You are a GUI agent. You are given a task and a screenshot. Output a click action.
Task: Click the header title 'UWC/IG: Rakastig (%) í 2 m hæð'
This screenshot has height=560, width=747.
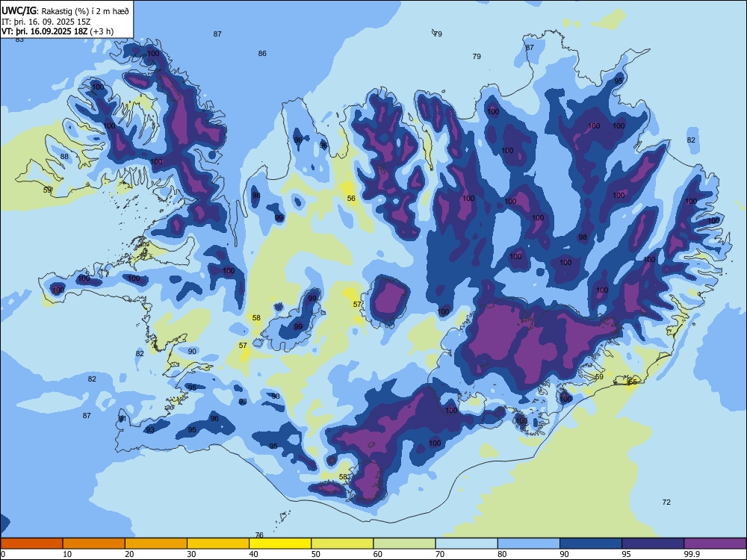pyautogui.click(x=65, y=10)
